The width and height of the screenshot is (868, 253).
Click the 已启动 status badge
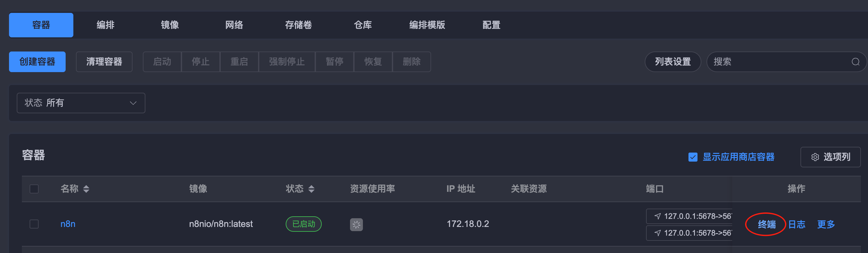pos(304,224)
